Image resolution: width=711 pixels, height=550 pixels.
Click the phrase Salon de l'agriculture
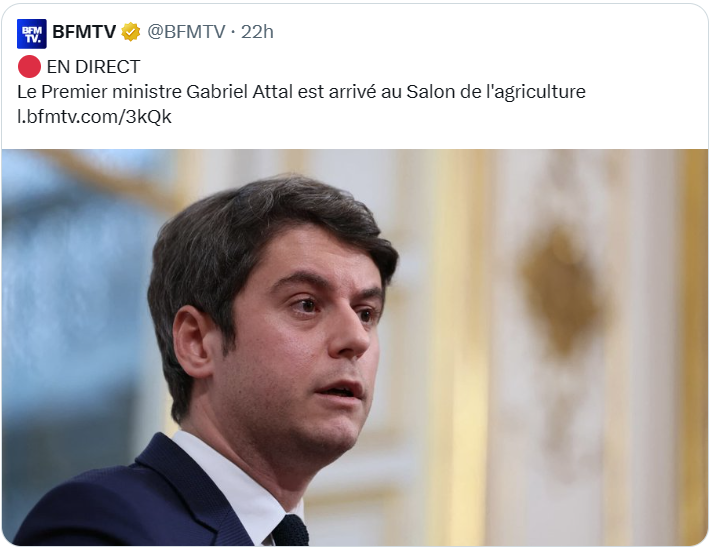[496, 92]
